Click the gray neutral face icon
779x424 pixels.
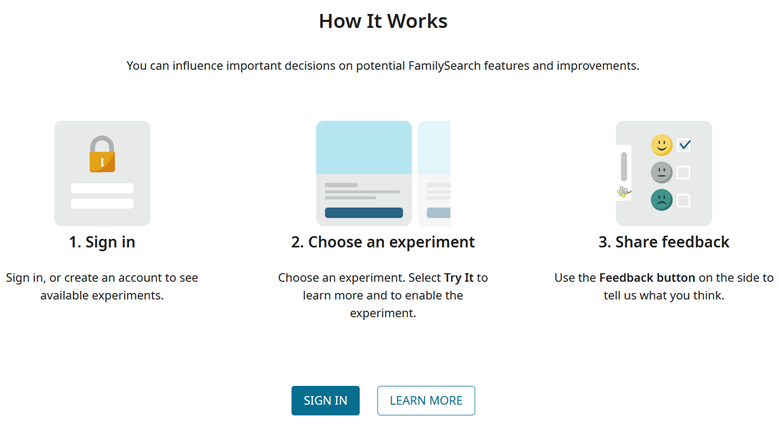[661, 172]
